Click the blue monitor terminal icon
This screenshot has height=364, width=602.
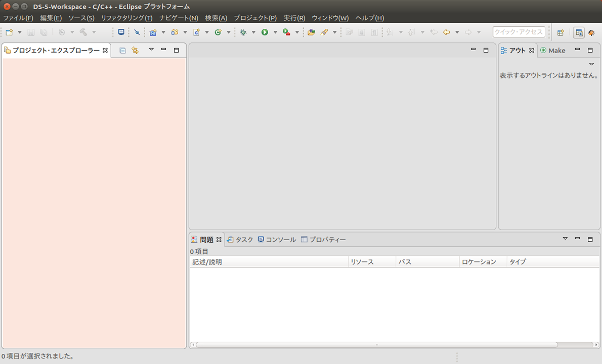point(121,32)
